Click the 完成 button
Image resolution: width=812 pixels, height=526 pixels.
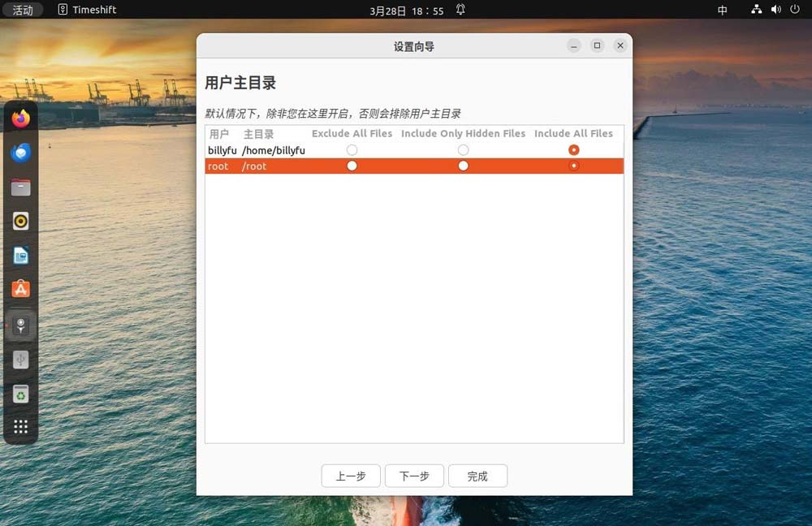(x=477, y=476)
